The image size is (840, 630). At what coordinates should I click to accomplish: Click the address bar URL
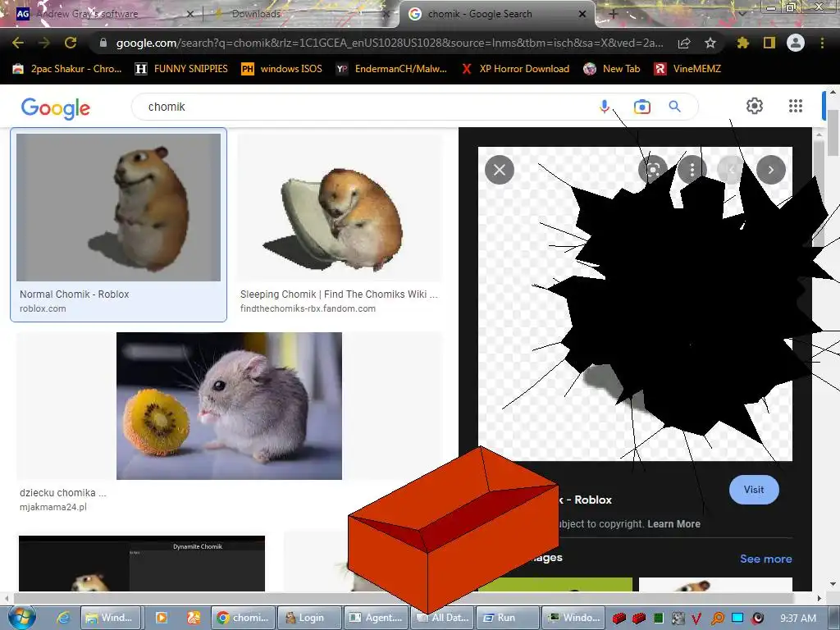click(x=390, y=43)
